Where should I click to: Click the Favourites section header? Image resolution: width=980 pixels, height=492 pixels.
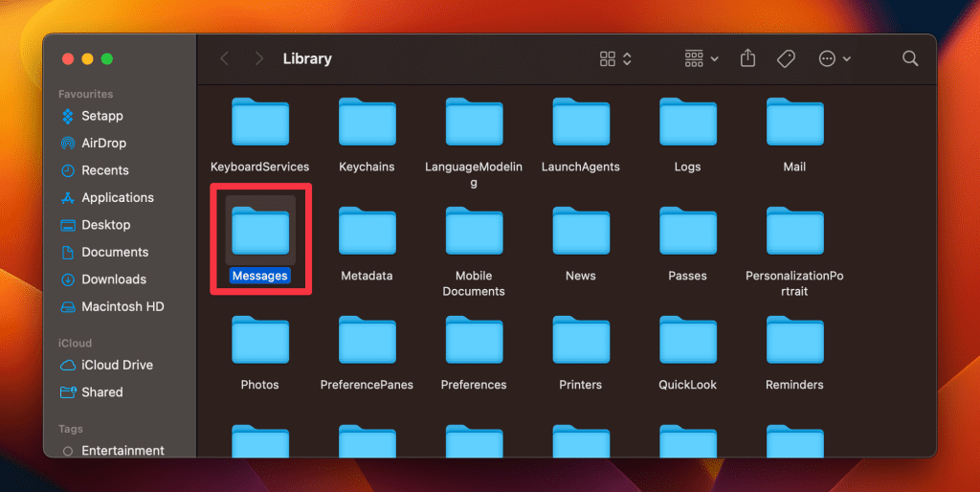coord(85,94)
